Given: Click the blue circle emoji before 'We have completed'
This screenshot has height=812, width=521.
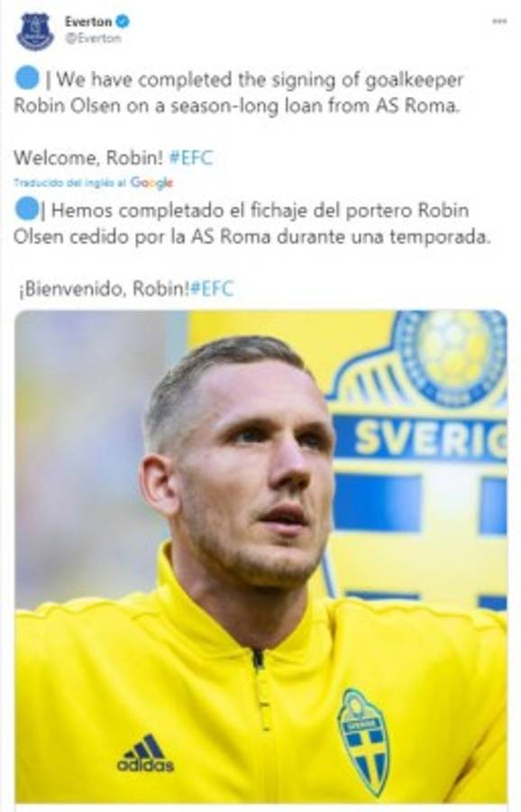Looking at the screenshot, I should tap(26, 78).
